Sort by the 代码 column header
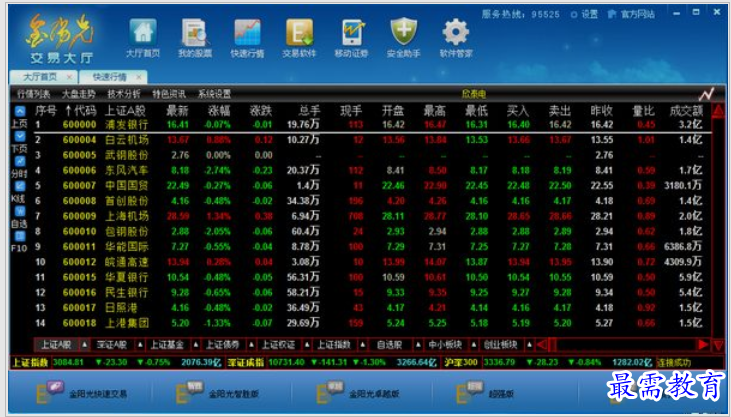 (x=81, y=111)
